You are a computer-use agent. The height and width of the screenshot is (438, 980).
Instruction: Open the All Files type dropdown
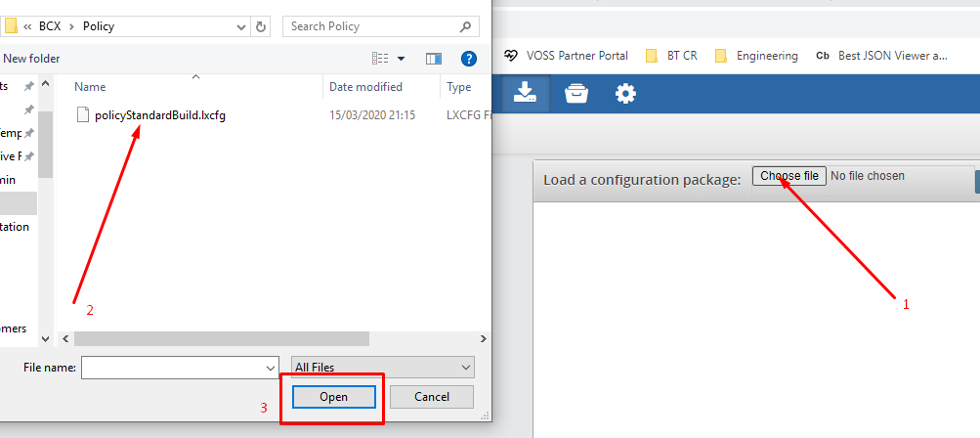coord(382,367)
